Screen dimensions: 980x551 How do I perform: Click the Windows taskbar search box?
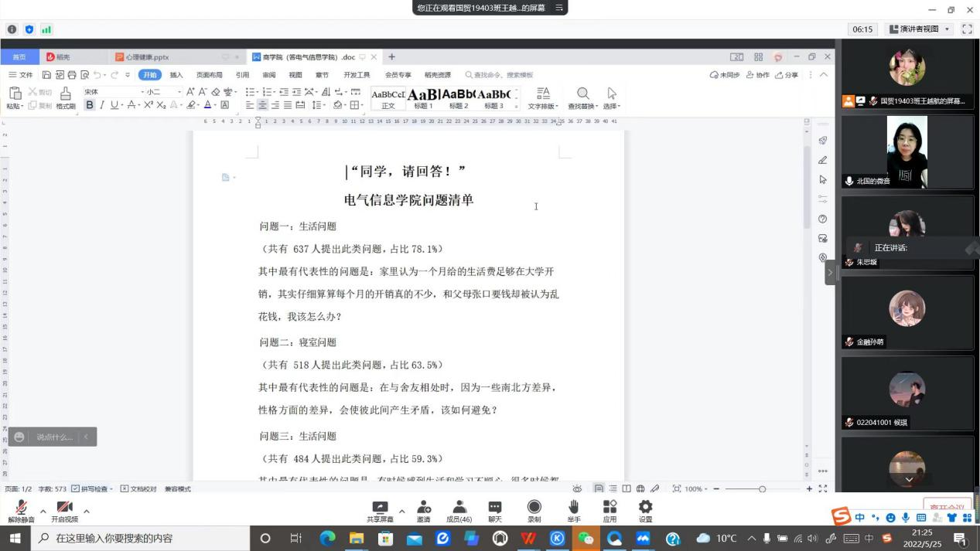click(139, 538)
